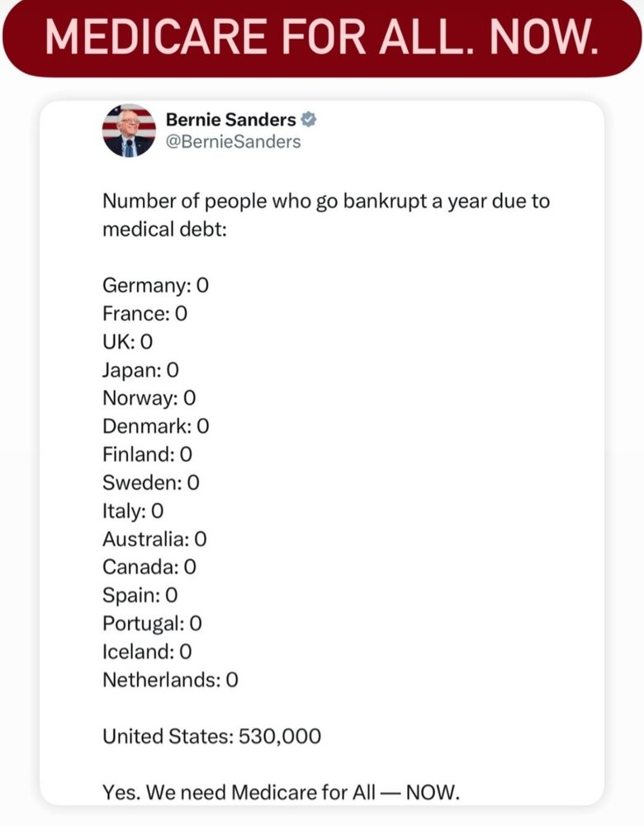Click the 'Canada: 0' line
Image resolution: width=644 pixels, height=826 pixels.
[x=149, y=567]
